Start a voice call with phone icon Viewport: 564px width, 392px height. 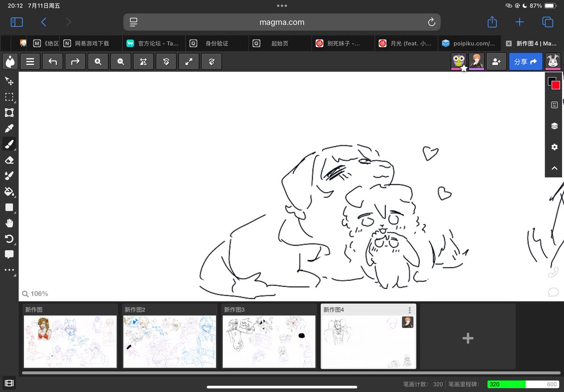coord(553,272)
